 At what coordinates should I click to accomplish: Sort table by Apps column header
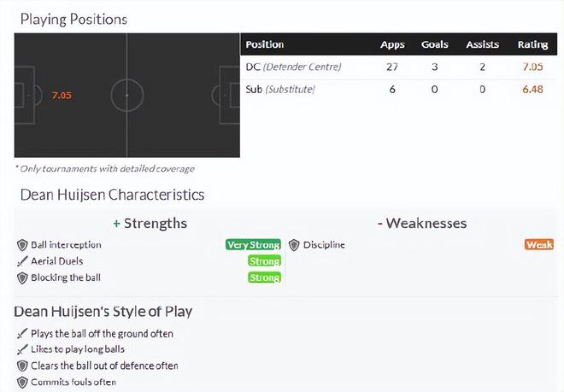click(393, 44)
